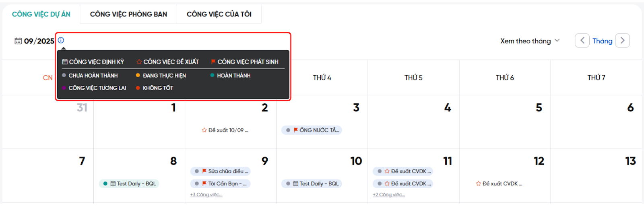
Task: Click the calendar icon for Công việc định kỳ
Action: [x=65, y=62]
